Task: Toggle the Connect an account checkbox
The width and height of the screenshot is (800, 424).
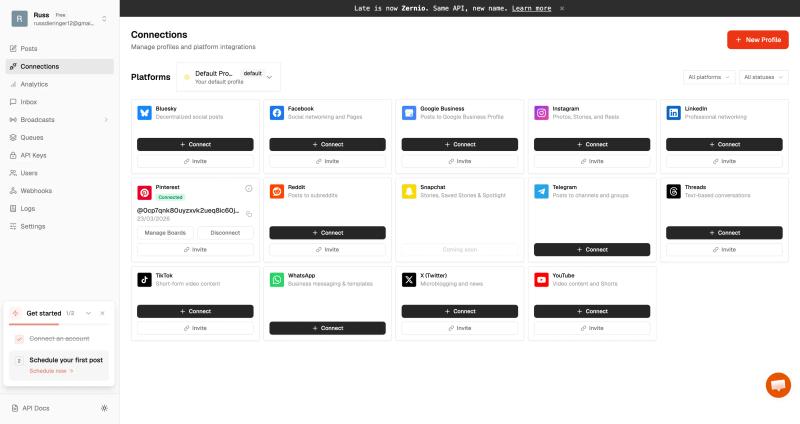Action: pos(19,339)
